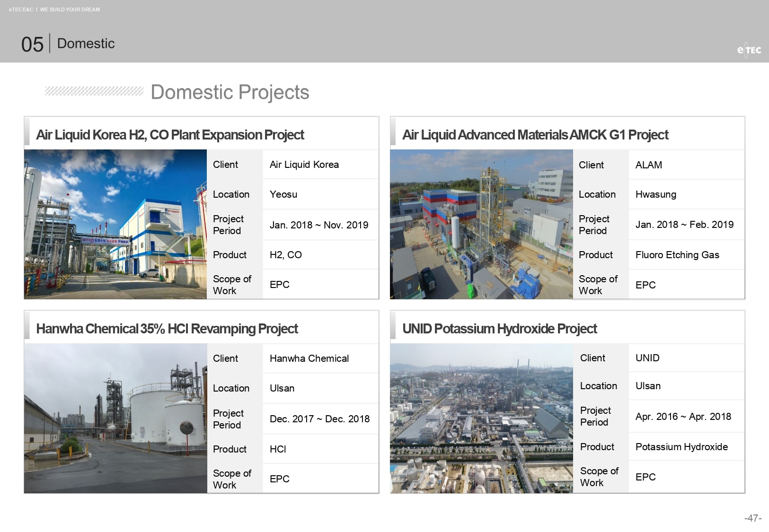Open the Hanwha Chemical tank photo
The height and width of the screenshot is (532, 769).
[x=115, y=418]
